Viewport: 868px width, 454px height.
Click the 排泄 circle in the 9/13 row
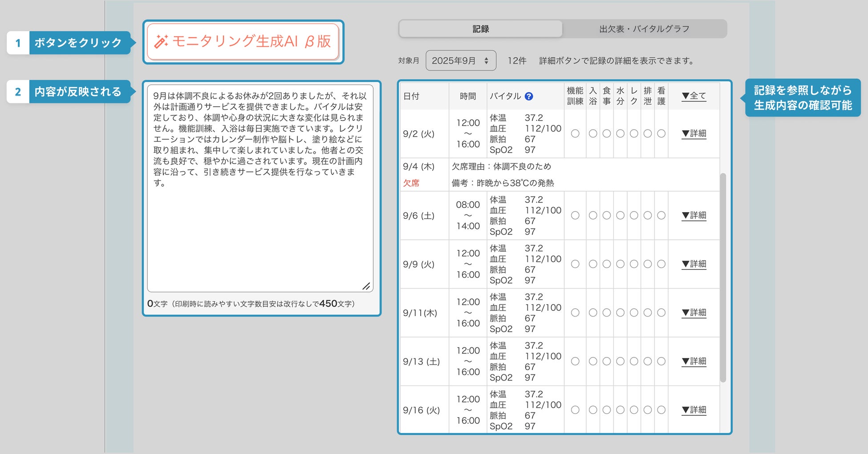[648, 361]
